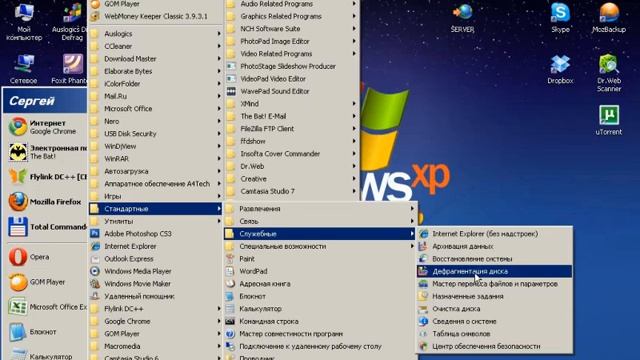The width and height of the screenshot is (640, 360).
Task: Open Outlook Express entry
Action: click(156, 259)
